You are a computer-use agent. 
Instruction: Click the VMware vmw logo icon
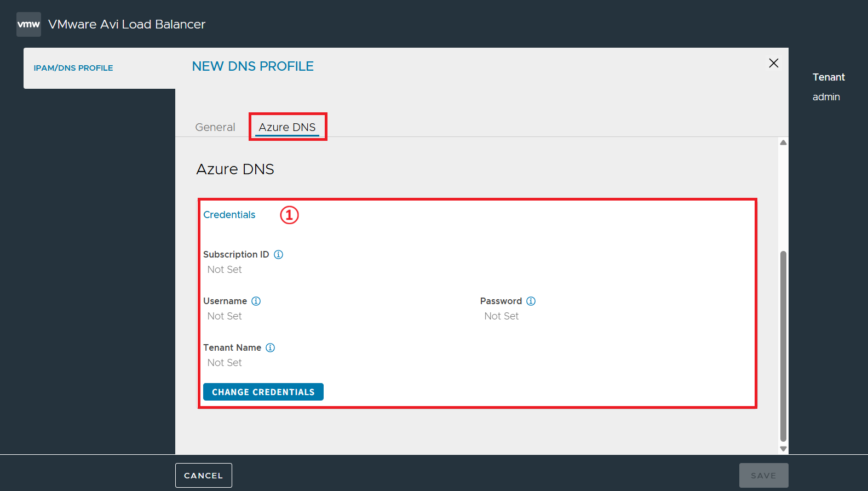[x=28, y=24]
